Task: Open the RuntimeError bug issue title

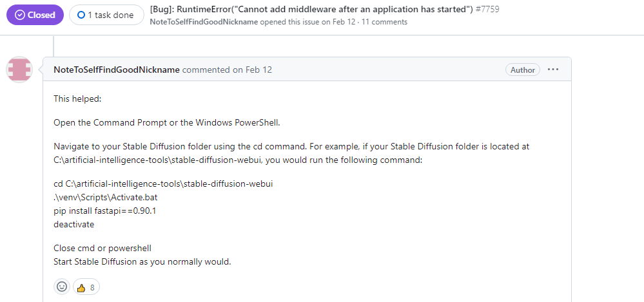Action: tap(311, 10)
